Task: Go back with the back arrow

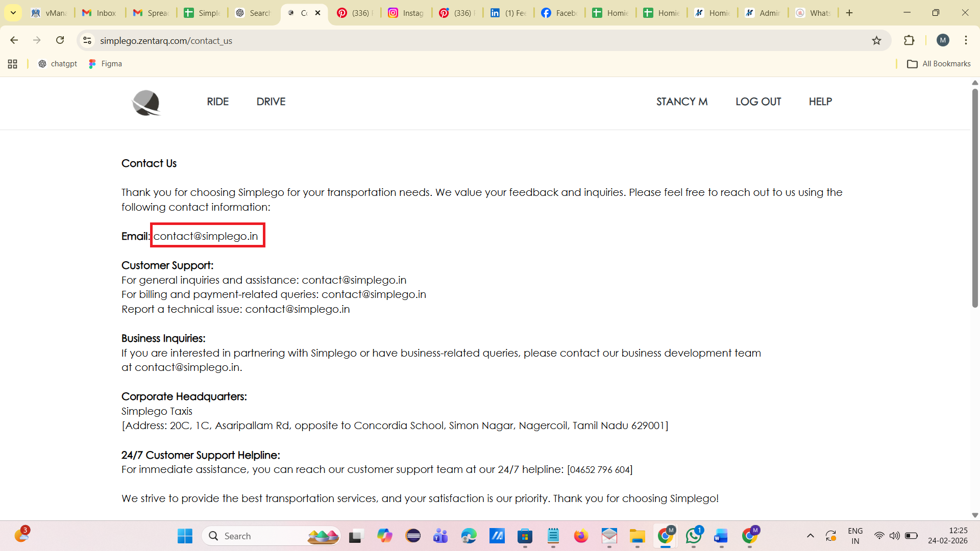Action: tap(14, 40)
